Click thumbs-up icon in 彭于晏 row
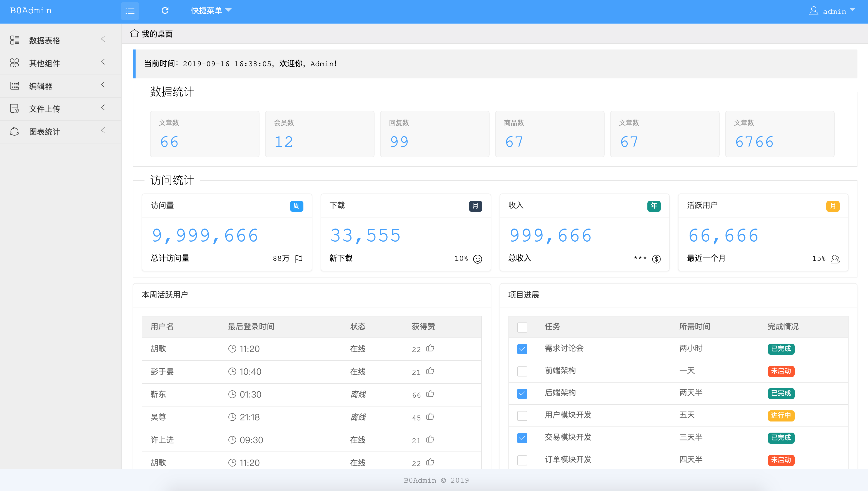Screen dimensions: 868x491 430,371
